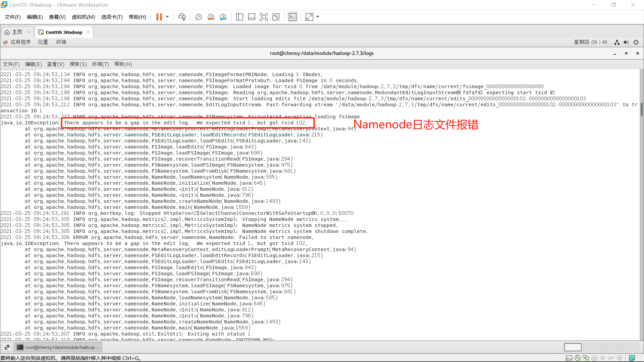This screenshot has width=644, height=362.
Task: Toggle Unity mode icon
Action: [x=276, y=17]
